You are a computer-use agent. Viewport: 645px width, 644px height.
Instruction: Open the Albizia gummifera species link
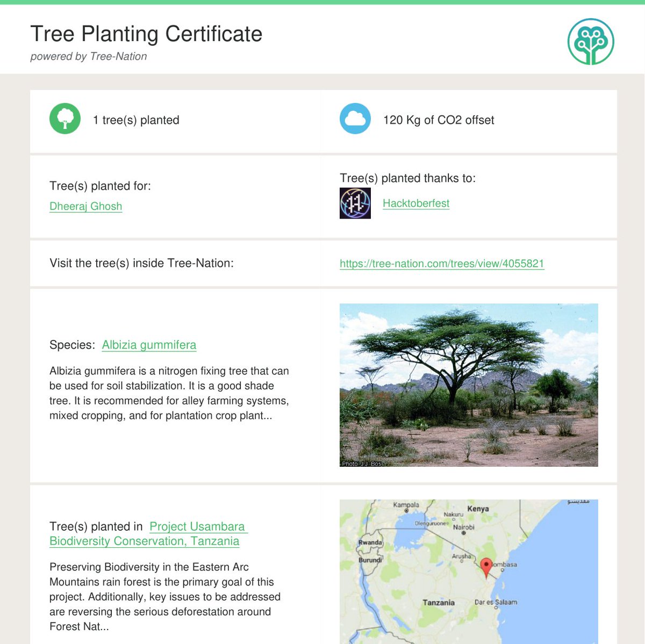tap(149, 345)
